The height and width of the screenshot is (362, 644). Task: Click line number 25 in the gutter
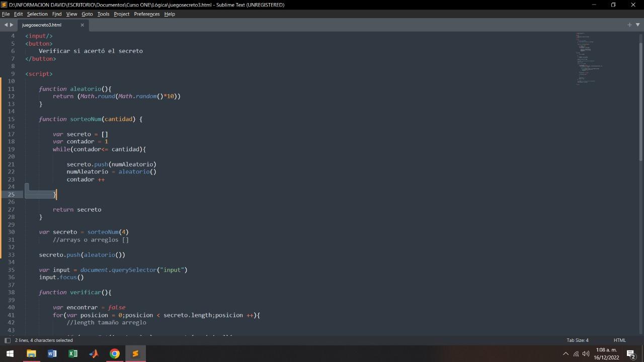tap(11, 195)
